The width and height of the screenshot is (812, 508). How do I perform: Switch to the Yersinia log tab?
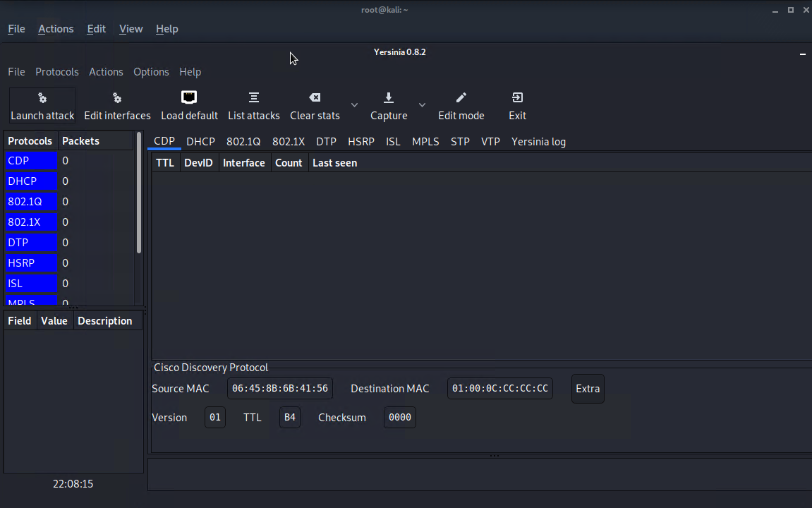tap(538, 142)
